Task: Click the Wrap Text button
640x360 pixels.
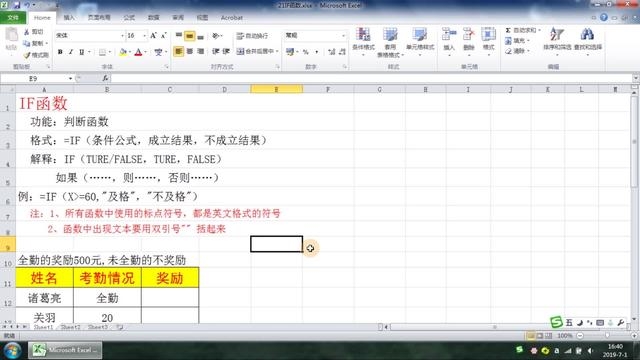Action: pos(253,36)
